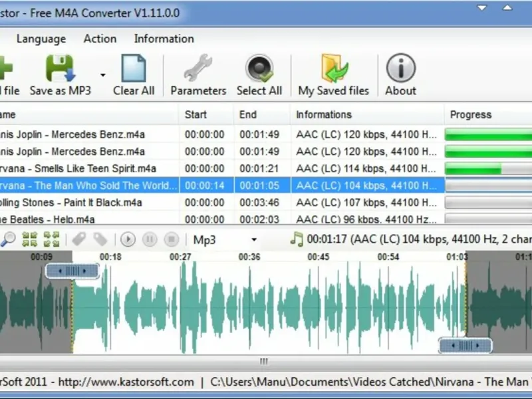Screen dimensions: 532x399
Task: Click the Start column header
Action: [206, 114]
